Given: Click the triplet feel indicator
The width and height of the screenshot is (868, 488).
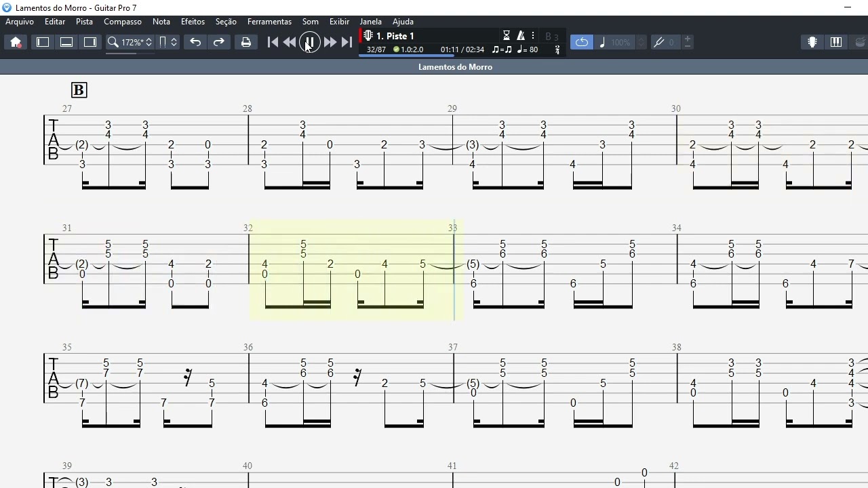Looking at the screenshot, I should tap(502, 49).
